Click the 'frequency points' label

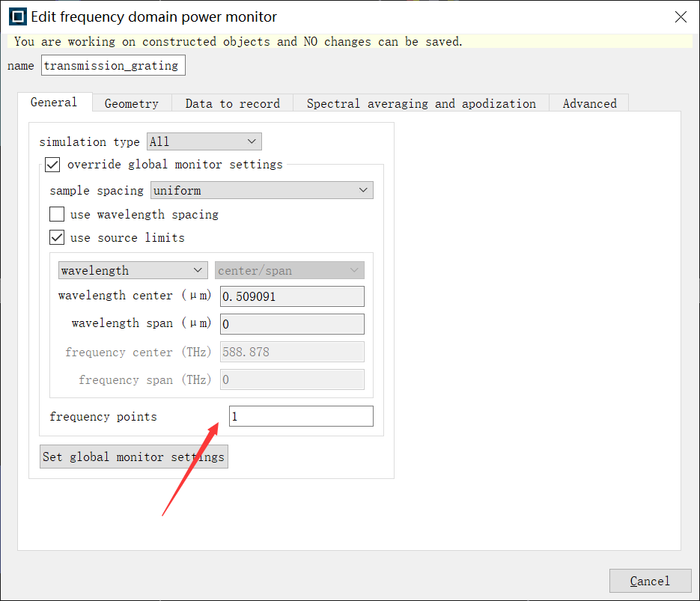[103, 417]
